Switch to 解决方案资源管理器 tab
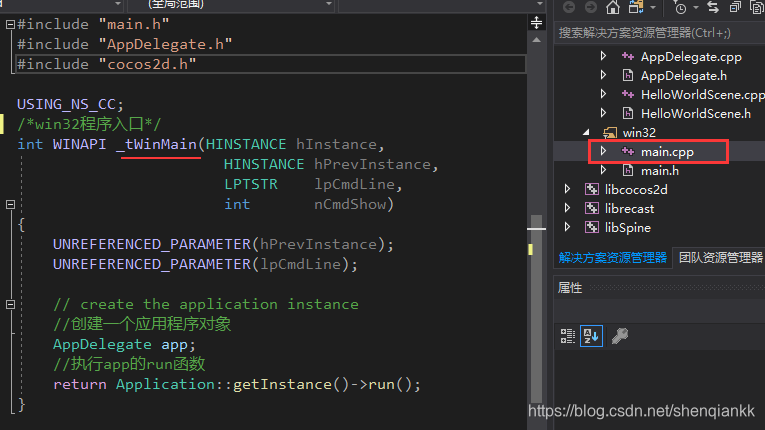 click(x=612, y=258)
